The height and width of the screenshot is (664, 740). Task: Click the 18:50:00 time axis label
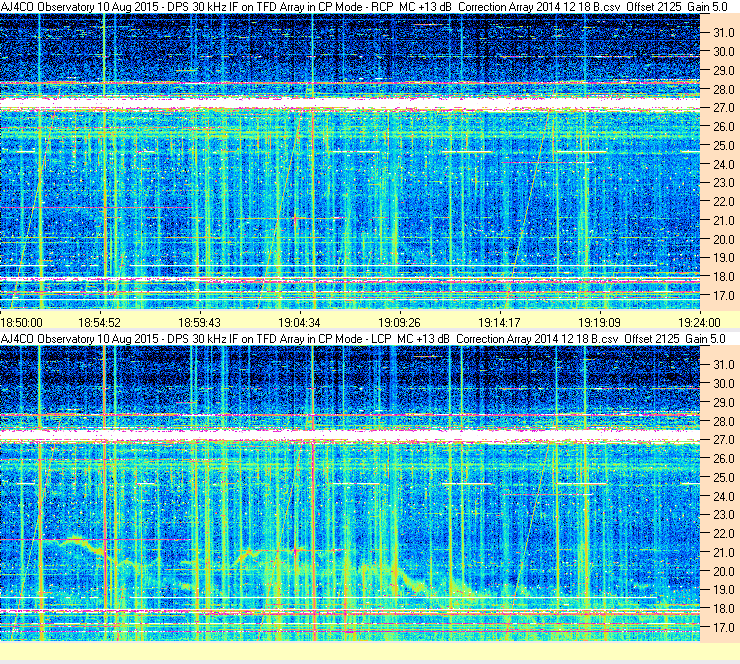point(22,323)
